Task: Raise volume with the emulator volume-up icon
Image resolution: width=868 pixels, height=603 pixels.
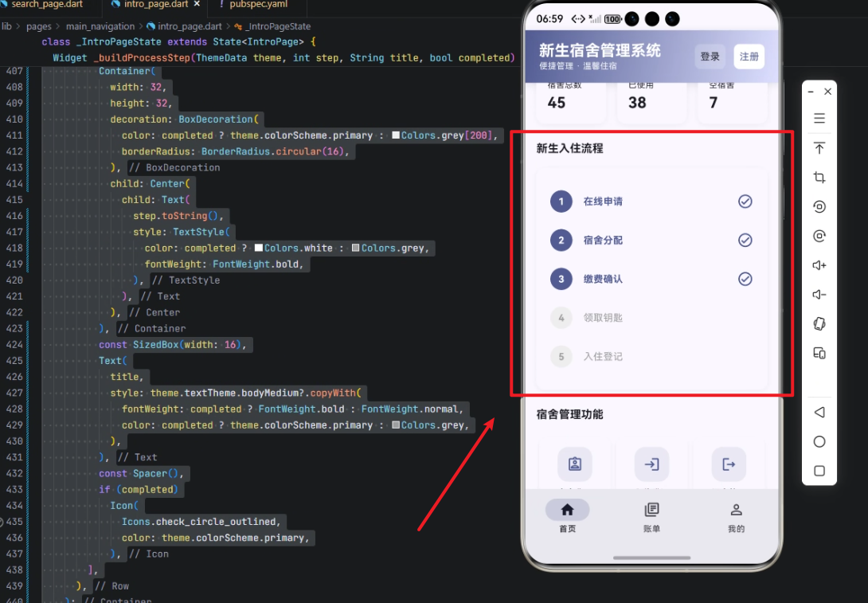Action: pos(819,265)
